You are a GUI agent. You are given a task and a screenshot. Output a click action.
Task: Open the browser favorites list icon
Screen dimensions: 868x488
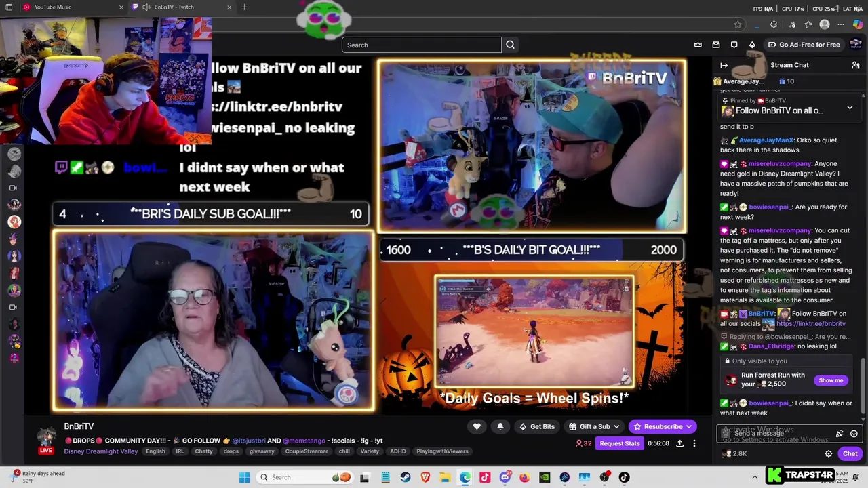(x=808, y=24)
